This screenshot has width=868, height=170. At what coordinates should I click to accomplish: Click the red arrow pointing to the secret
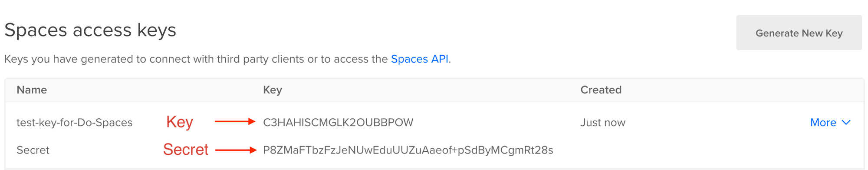(236, 150)
